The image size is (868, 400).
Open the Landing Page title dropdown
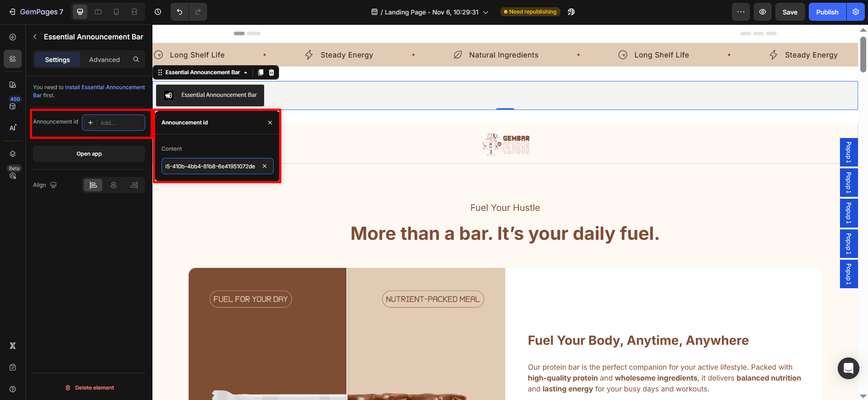coord(430,12)
